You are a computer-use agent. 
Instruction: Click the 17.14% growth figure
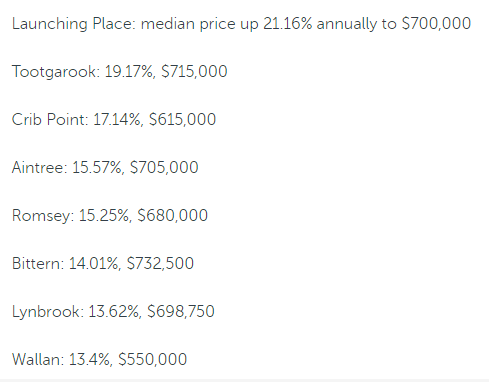pyautogui.click(x=118, y=119)
